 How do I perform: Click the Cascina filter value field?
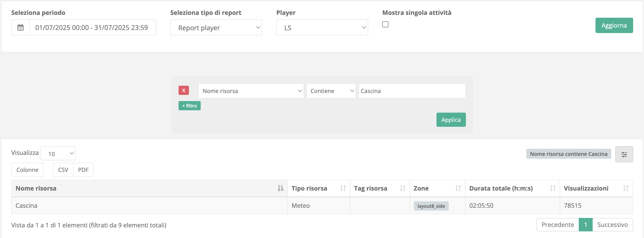point(412,91)
